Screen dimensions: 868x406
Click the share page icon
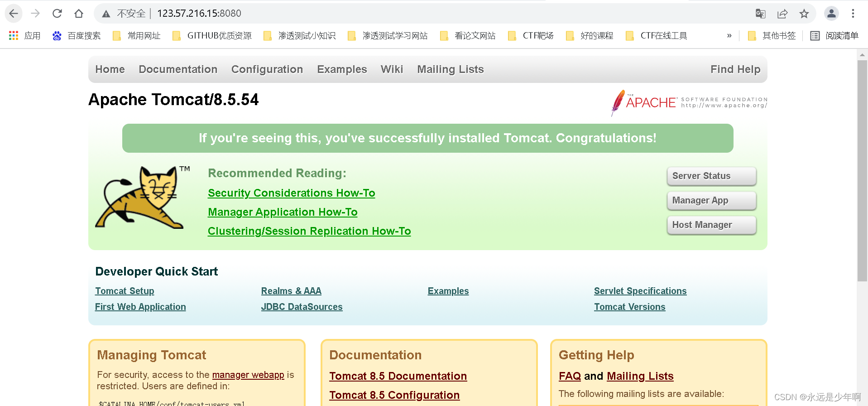tap(782, 14)
